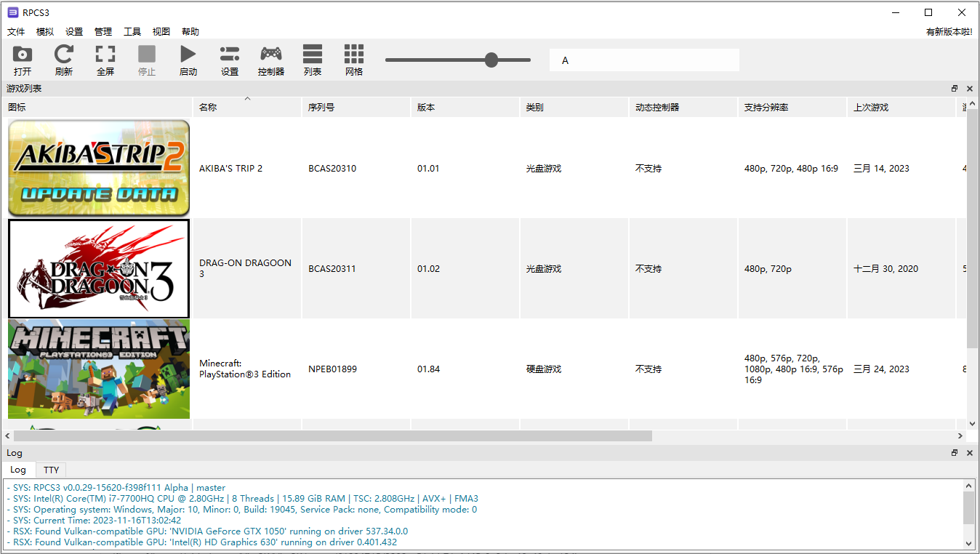The width and height of the screenshot is (980, 554).
Task: Open the 帮助 menu
Action: pyautogui.click(x=190, y=32)
